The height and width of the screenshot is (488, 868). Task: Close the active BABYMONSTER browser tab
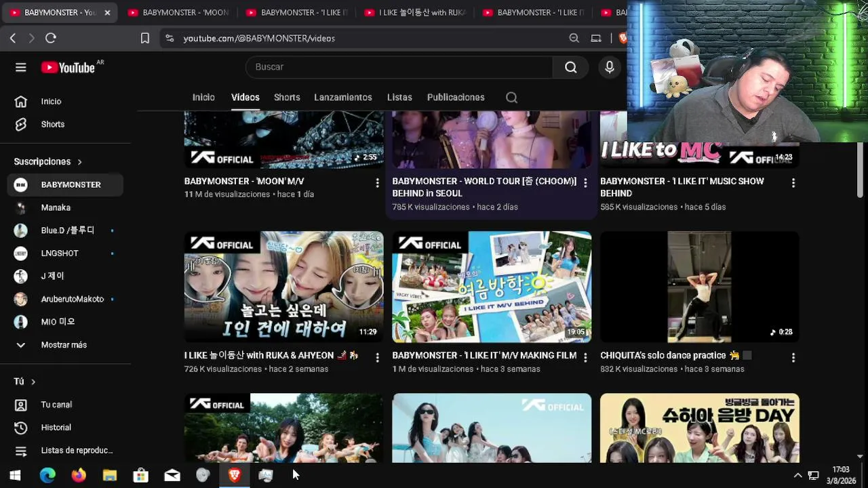(x=107, y=13)
